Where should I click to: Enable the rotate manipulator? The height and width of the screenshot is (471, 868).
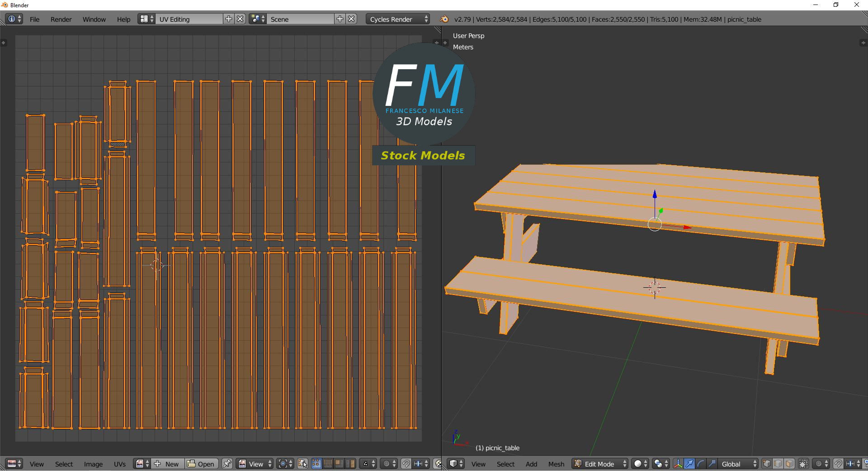coord(701,464)
